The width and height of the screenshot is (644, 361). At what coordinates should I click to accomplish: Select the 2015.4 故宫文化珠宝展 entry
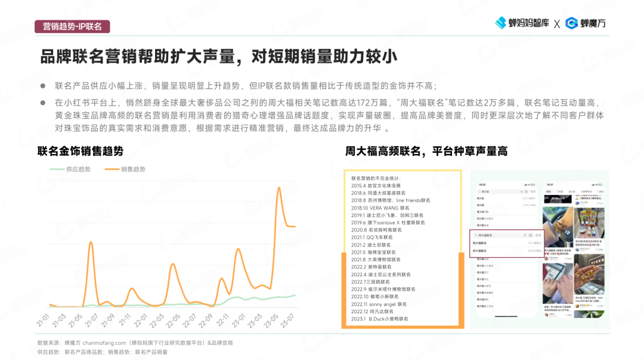[376, 186]
